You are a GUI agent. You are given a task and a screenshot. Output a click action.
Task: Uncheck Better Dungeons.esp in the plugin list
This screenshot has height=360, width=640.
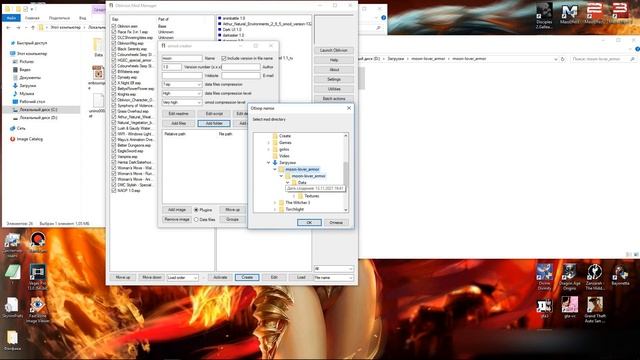[x=114, y=145]
